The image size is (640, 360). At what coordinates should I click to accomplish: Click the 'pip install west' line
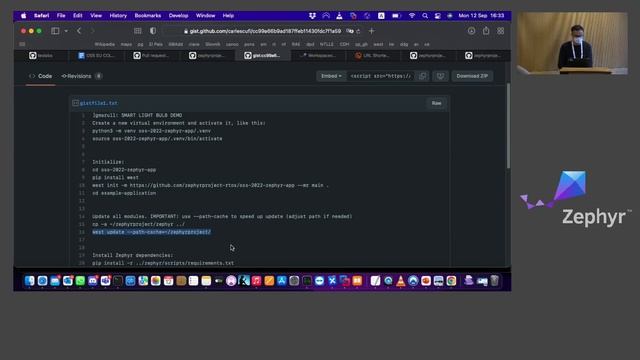point(116,178)
